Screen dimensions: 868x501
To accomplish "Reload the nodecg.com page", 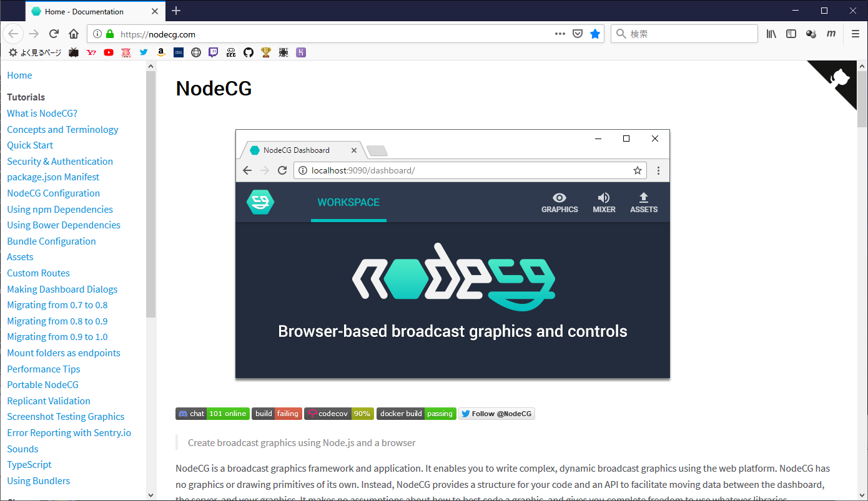I will [x=54, y=34].
